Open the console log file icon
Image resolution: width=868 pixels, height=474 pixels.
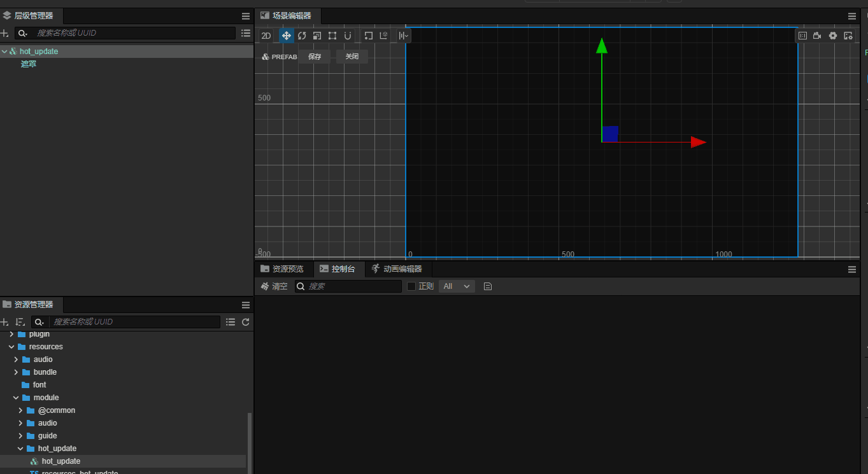tap(488, 286)
